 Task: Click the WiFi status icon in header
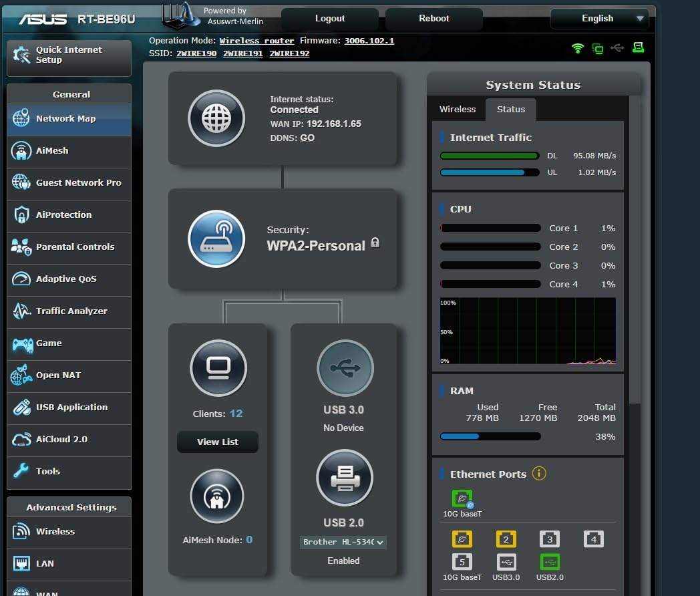(578, 47)
